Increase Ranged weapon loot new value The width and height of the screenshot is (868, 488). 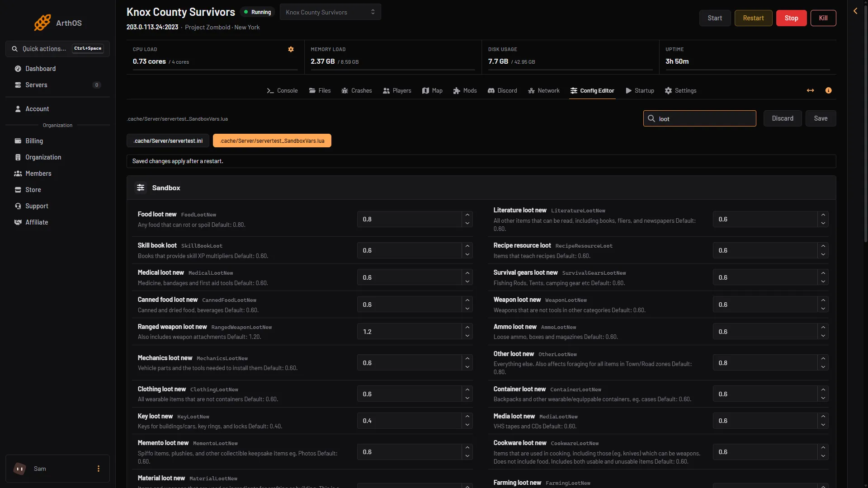[x=467, y=328]
